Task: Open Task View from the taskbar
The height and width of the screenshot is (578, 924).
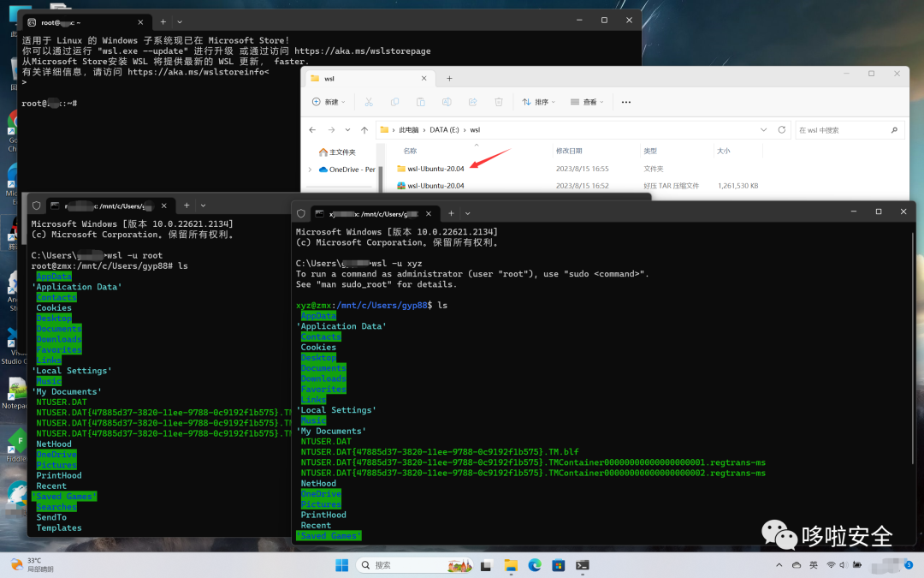Action: (x=486, y=565)
